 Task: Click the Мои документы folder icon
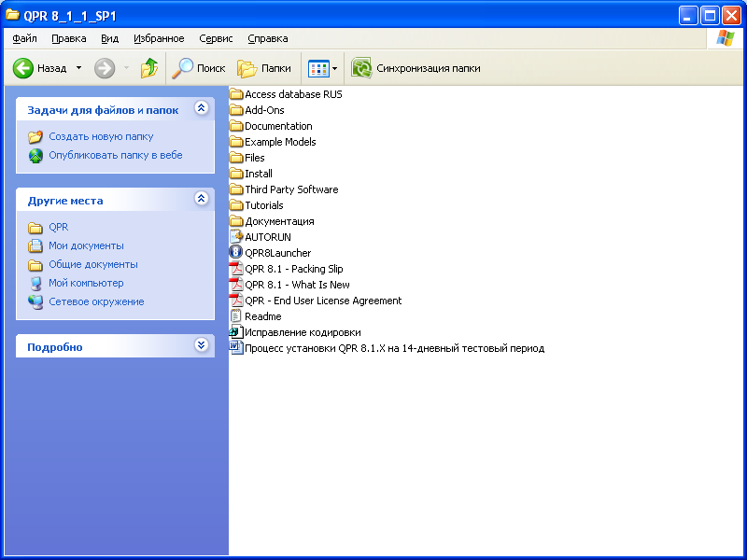click(35, 246)
